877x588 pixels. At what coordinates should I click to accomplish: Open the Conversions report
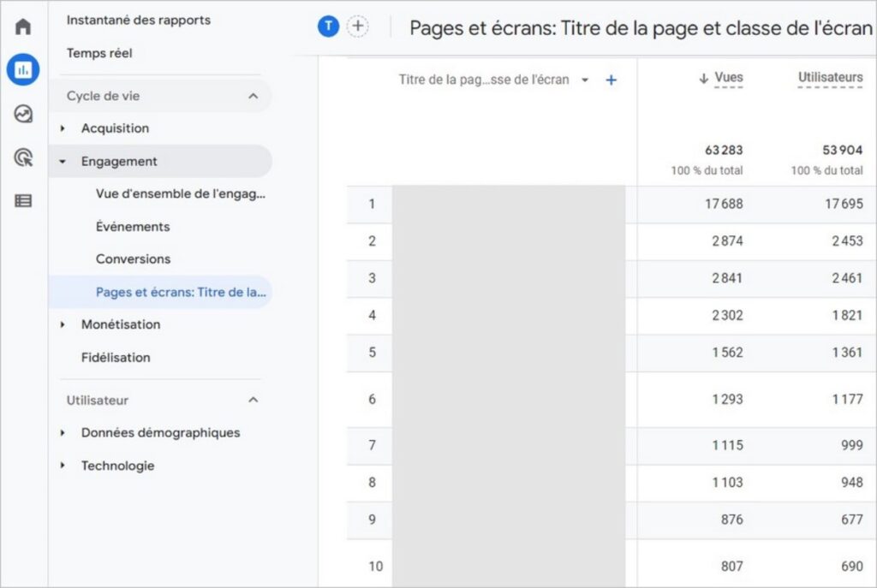(x=133, y=258)
